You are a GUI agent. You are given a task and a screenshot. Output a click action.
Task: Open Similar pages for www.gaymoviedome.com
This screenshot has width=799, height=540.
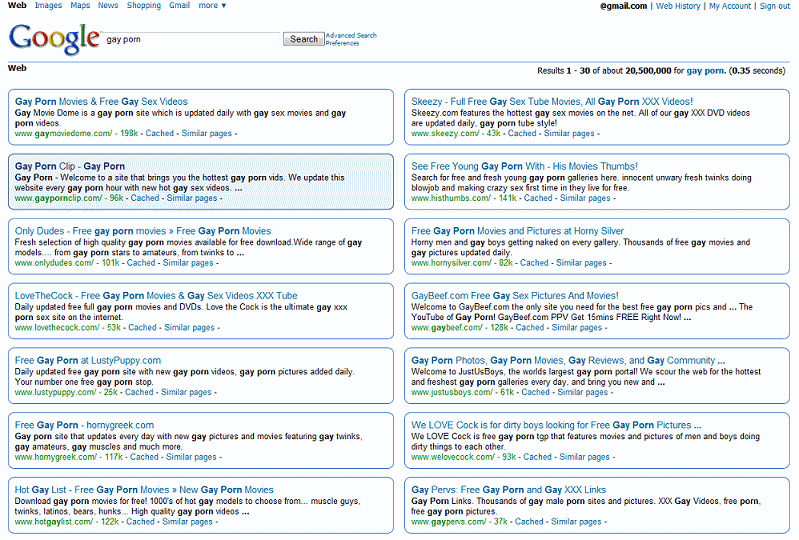point(206,133)
